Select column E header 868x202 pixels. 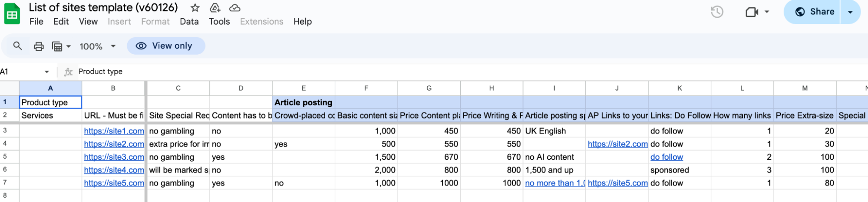pos(304,88)
